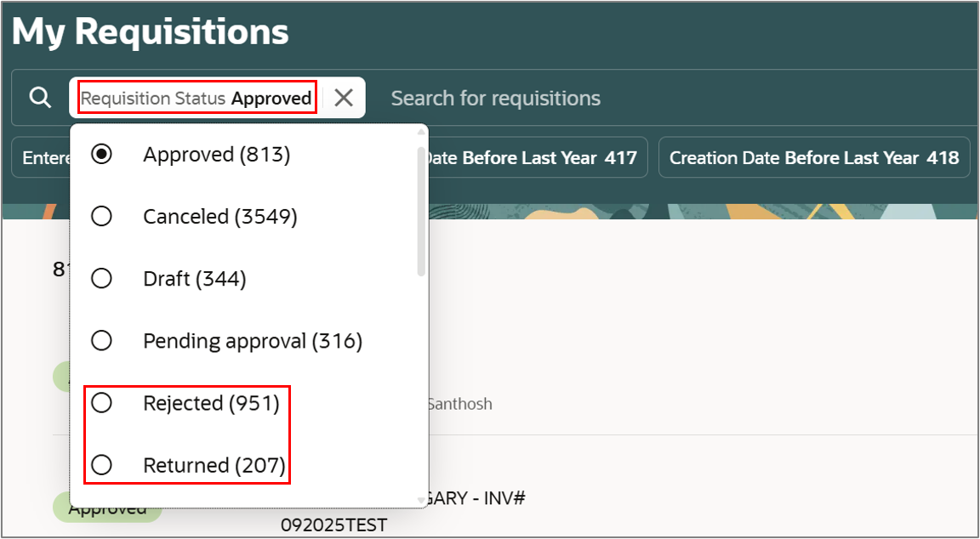The width and height of the screenshot is (980, 539).
Task: Click the scroll-down arrow of status list
Action: pos(421,500)
